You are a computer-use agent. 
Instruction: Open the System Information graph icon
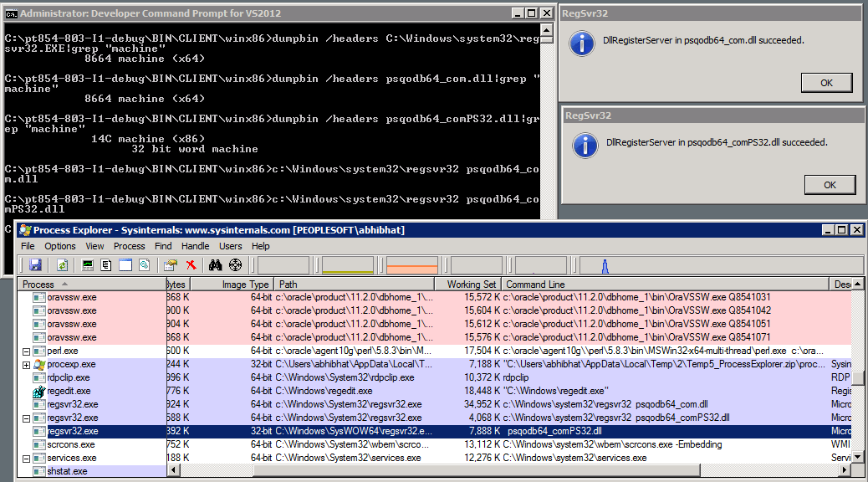[x=88, y=264]
